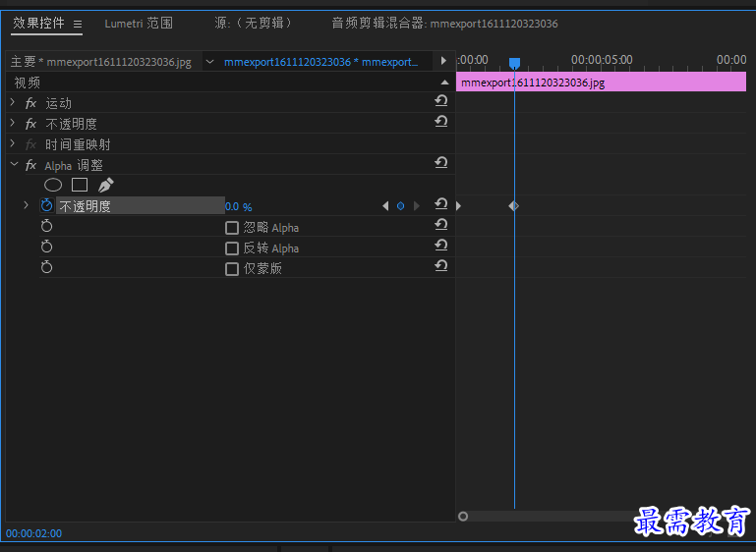Expand the Alpha 不透明度 parameter graph
The image size is (756, 552).
[x=26, y=205]
